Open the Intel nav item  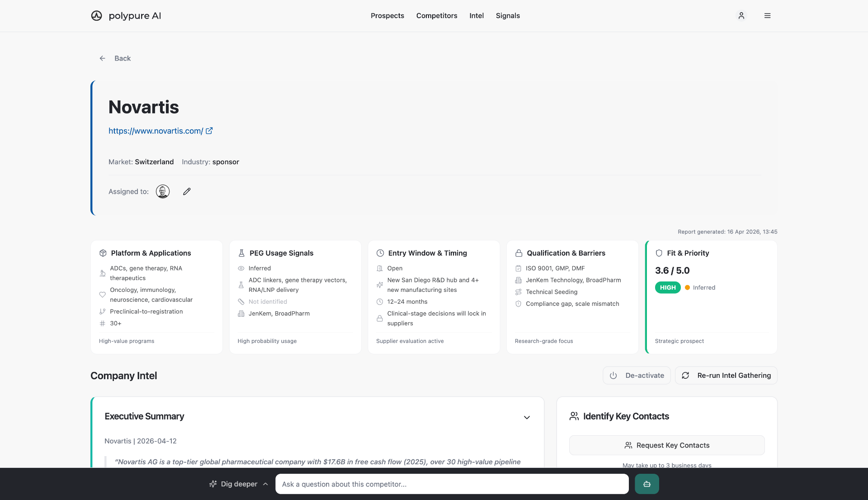coord(476,16)
